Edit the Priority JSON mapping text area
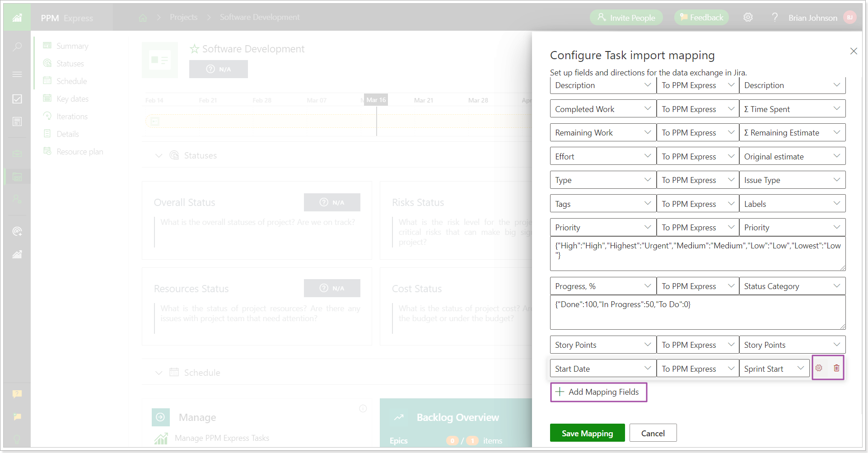This screenshot has height=453, width=868. [x=697, y=253]
